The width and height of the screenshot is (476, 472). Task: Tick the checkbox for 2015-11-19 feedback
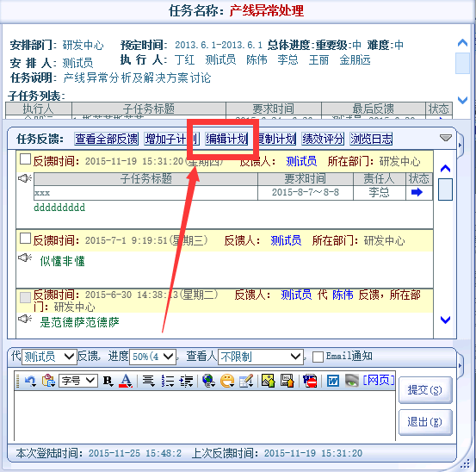(x=25, y=158)
